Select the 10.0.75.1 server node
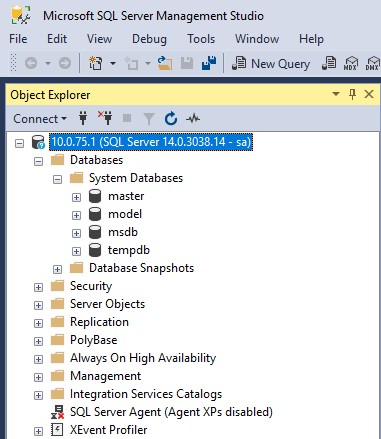 tap(151, 142)
